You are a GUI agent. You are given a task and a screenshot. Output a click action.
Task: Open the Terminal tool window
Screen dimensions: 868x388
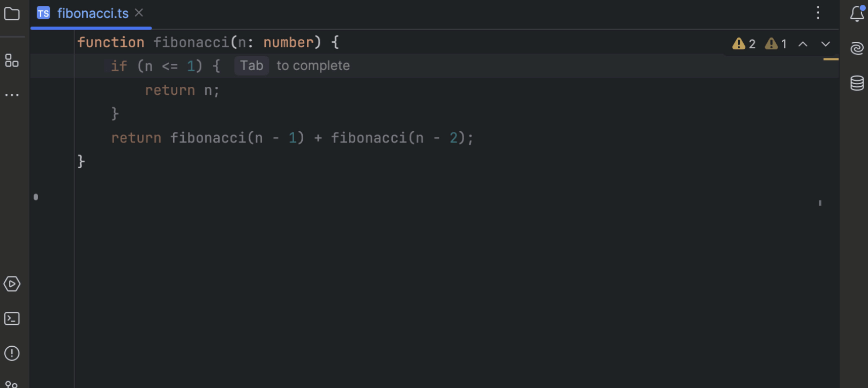[x=12, y=319]
